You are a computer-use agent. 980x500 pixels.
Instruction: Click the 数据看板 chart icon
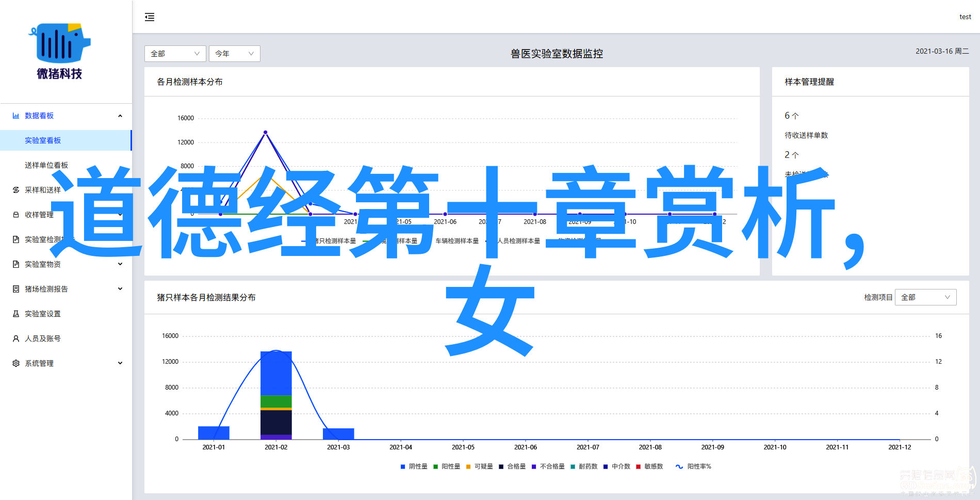point(16,116)
